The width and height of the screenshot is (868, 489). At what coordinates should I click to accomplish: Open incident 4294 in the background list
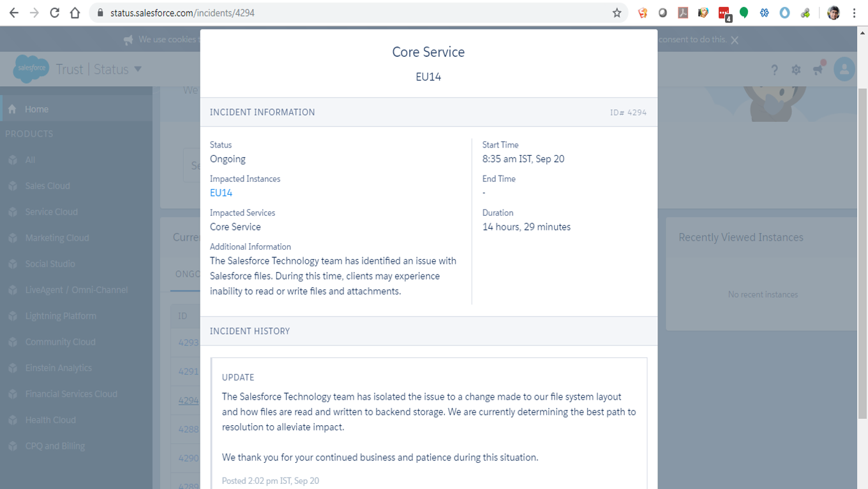[189, 400]
